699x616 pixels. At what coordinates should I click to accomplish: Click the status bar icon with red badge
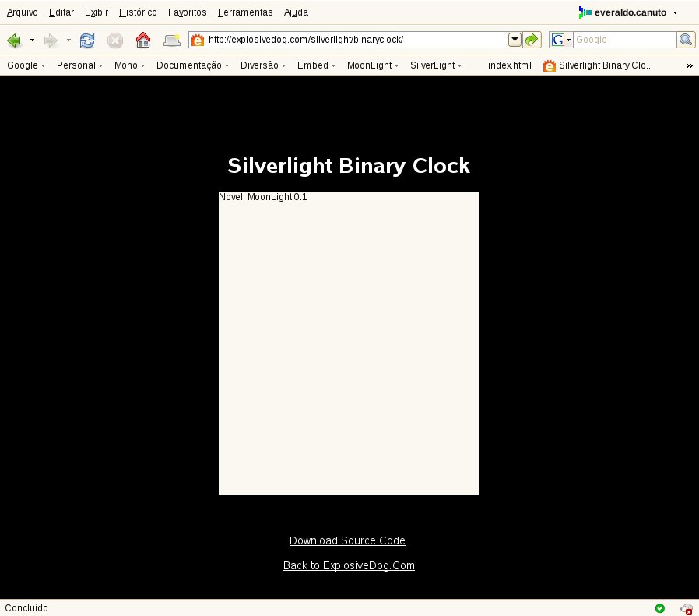pos(686,608)
